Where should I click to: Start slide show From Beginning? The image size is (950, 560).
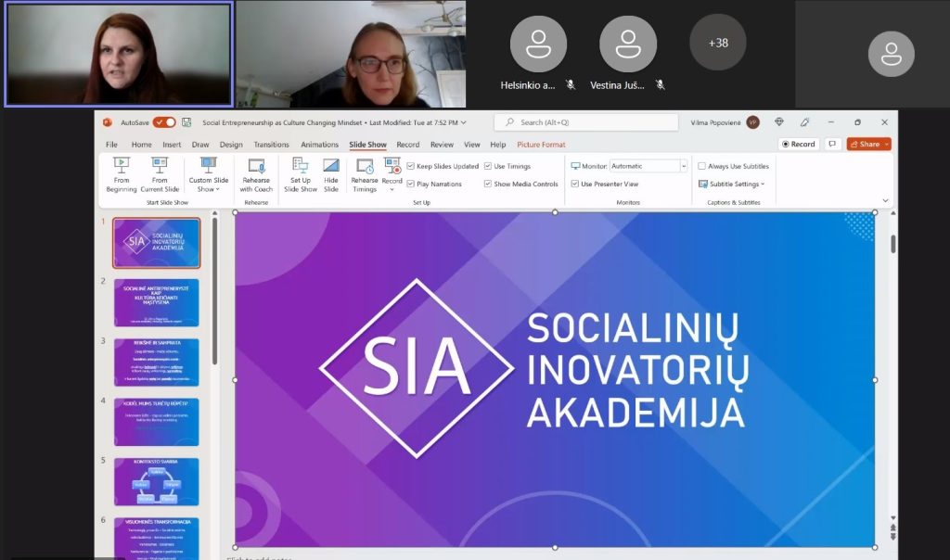[122, 174]
